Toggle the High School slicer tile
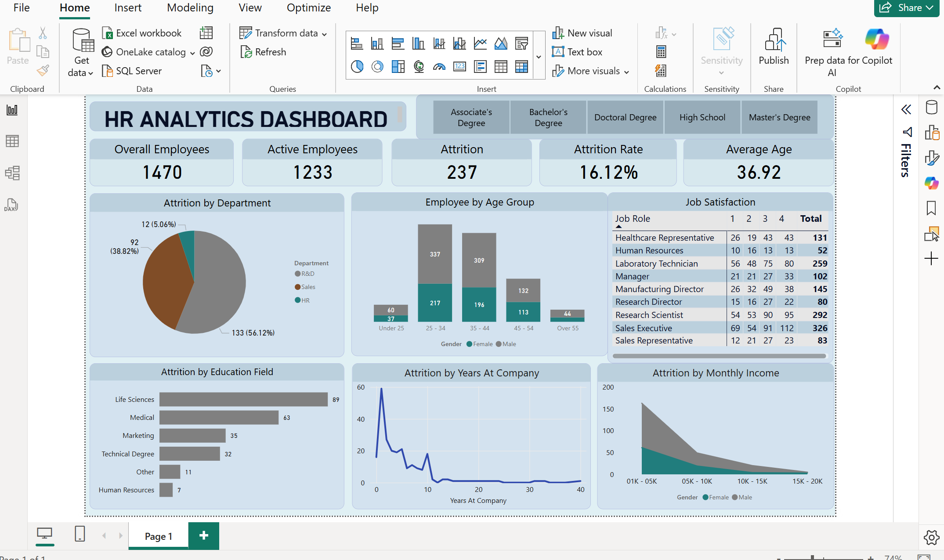 [702, 117]
